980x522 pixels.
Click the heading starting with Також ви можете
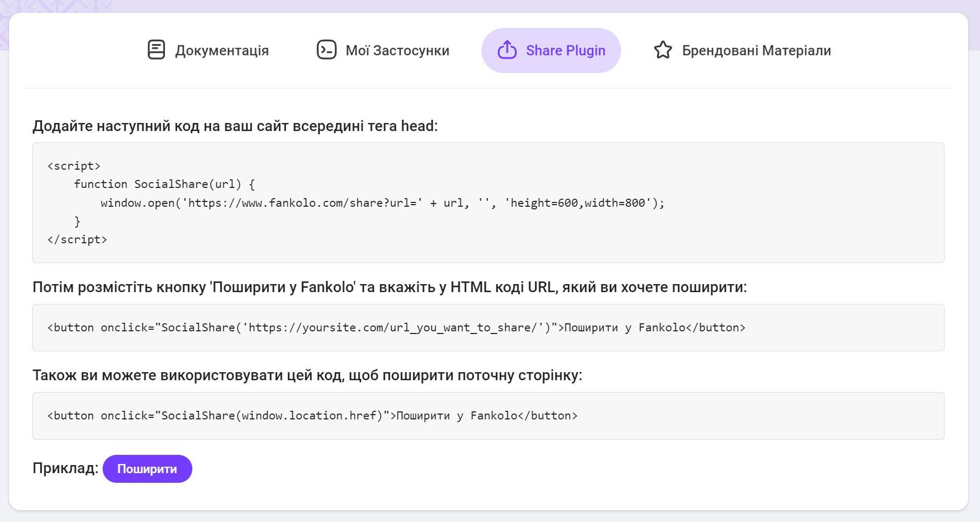coord(307,375)
